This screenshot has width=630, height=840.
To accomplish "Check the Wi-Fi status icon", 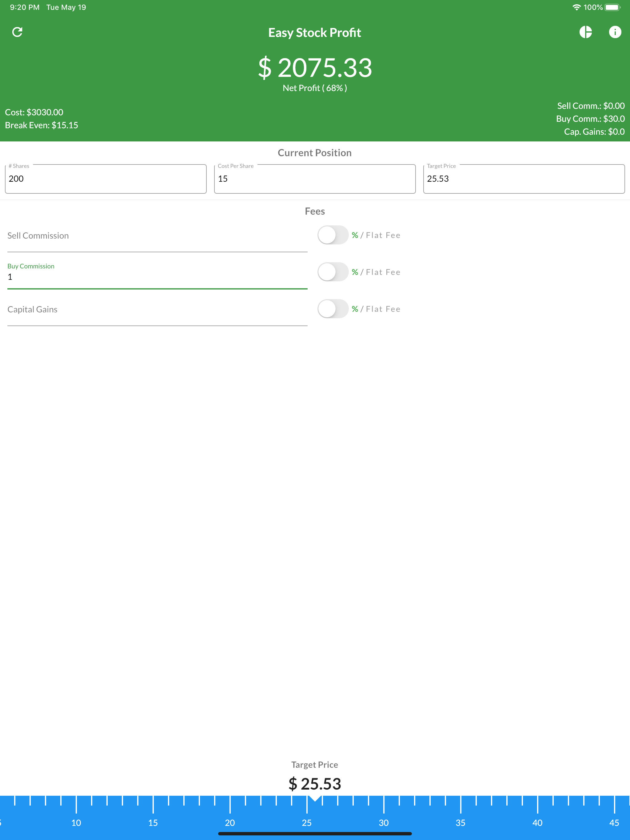I will [x=576, y=7].
